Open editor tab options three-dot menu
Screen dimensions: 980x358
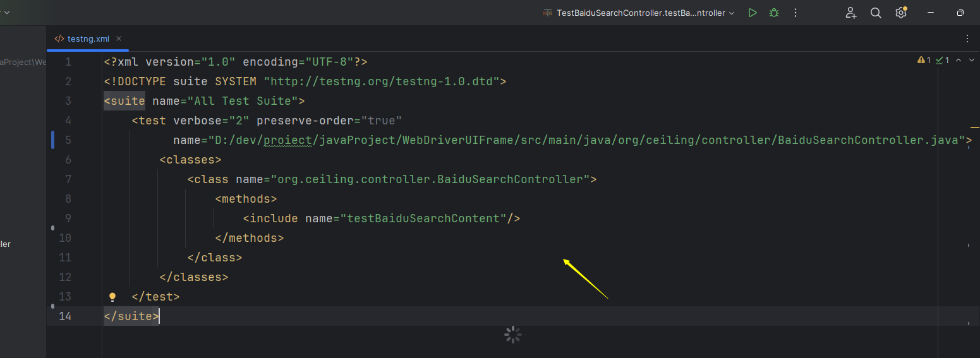pyautogui.click(x=967, y=39)
